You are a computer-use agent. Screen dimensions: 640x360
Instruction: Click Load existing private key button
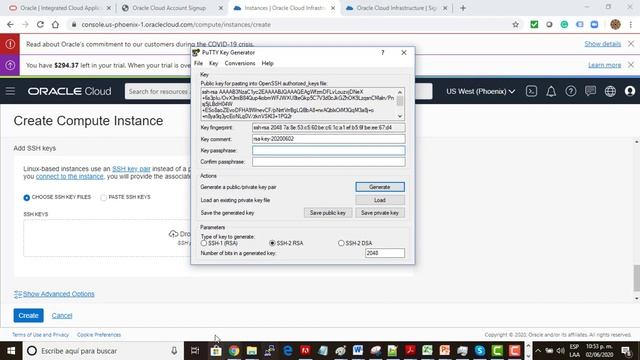pos(380,200)
